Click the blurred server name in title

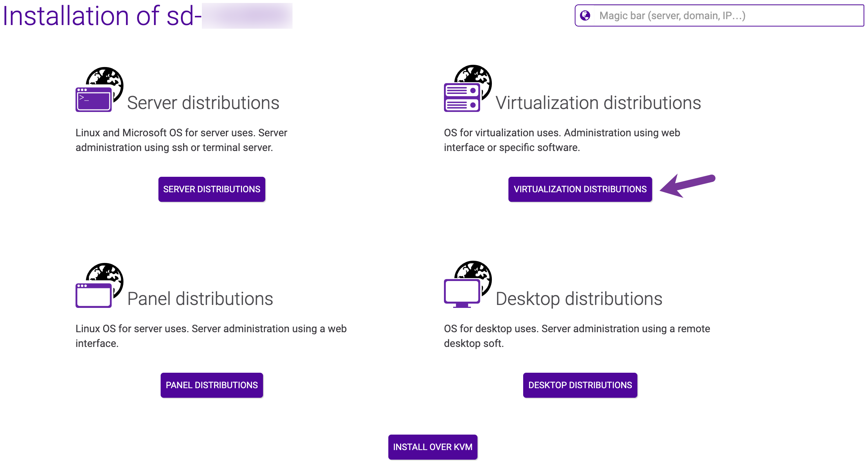coord(247,16)
